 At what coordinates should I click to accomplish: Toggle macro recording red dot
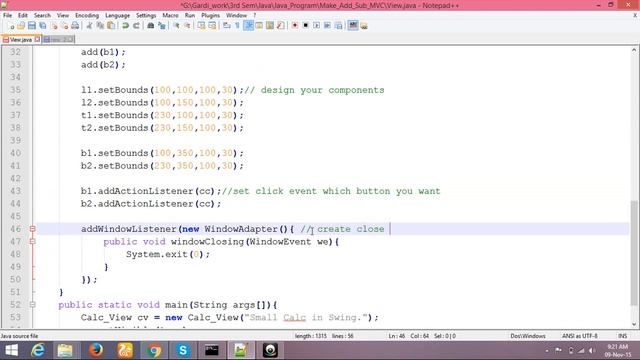click(295, 26)
